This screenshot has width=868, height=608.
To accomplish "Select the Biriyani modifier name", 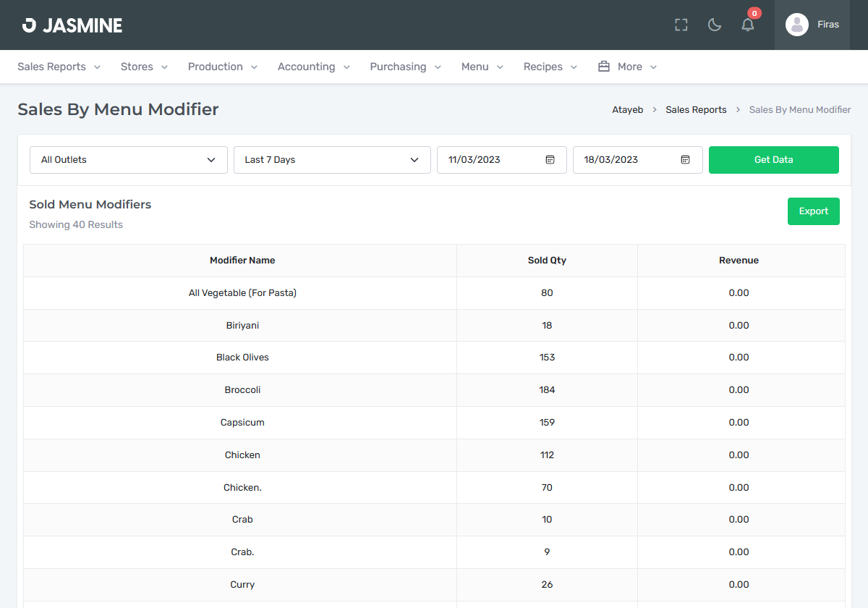I will pos(242,326).
